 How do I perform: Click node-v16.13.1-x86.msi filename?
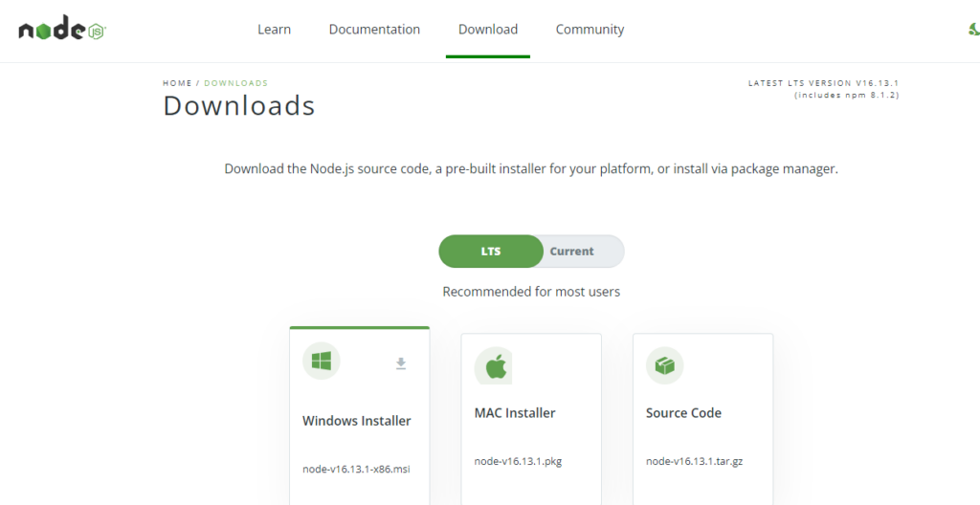pos(356,470)
